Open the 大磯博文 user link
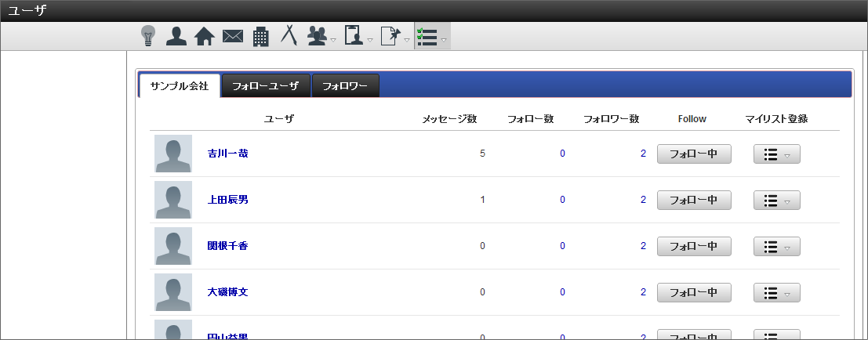This screenshot has height=340, width=868. (227, 292)
